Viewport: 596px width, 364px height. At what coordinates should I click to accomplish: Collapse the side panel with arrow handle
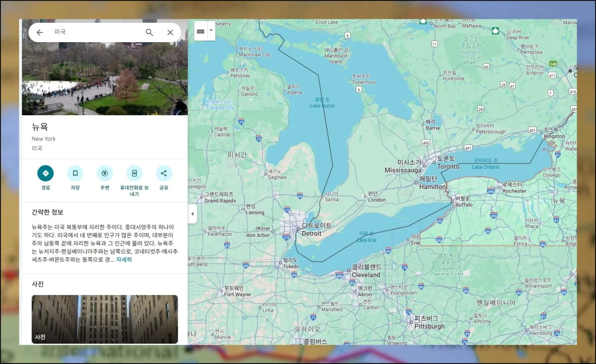tap(192, 214)
